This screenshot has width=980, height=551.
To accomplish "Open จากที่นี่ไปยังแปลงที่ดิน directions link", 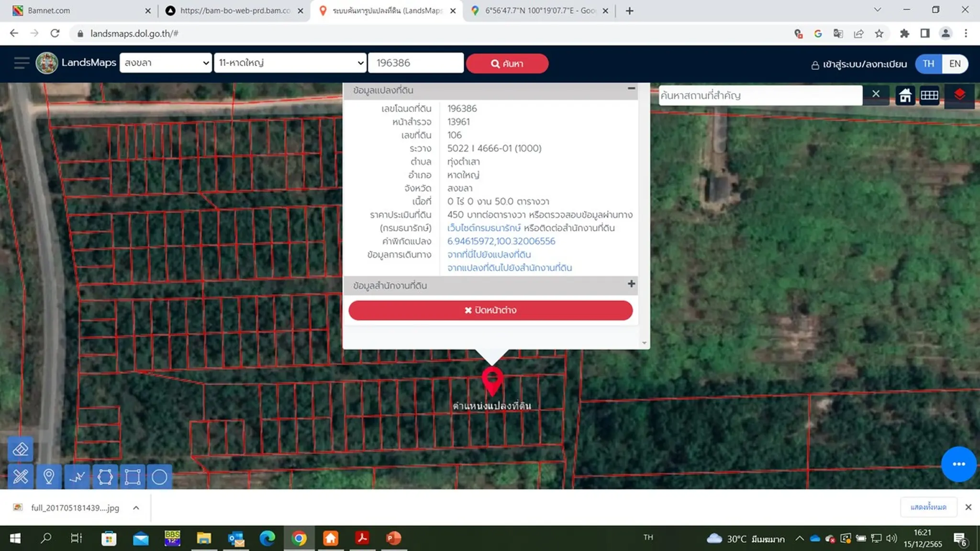I will coord(489,254).
